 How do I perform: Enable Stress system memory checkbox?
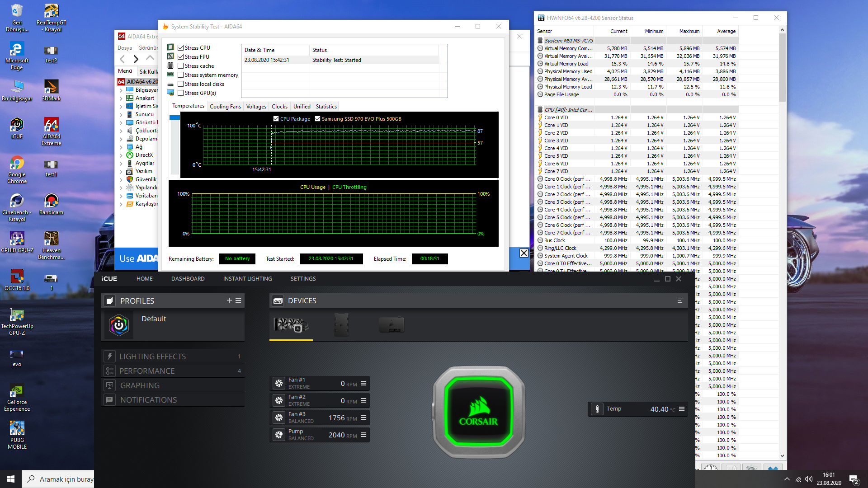(x=181, y=75)
